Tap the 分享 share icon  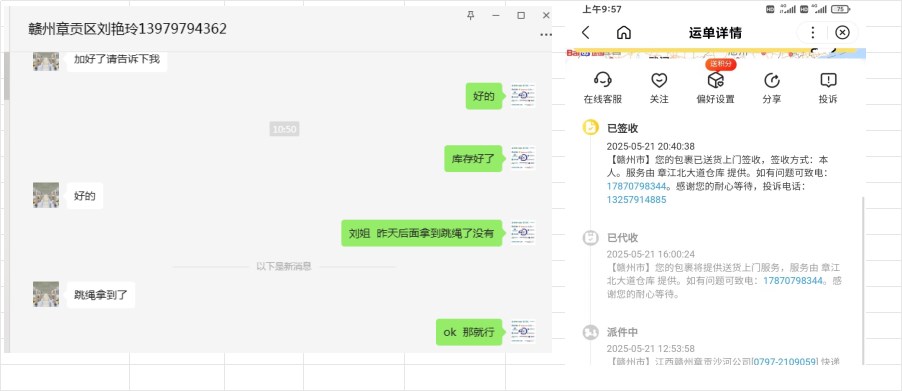pos(771,80)
